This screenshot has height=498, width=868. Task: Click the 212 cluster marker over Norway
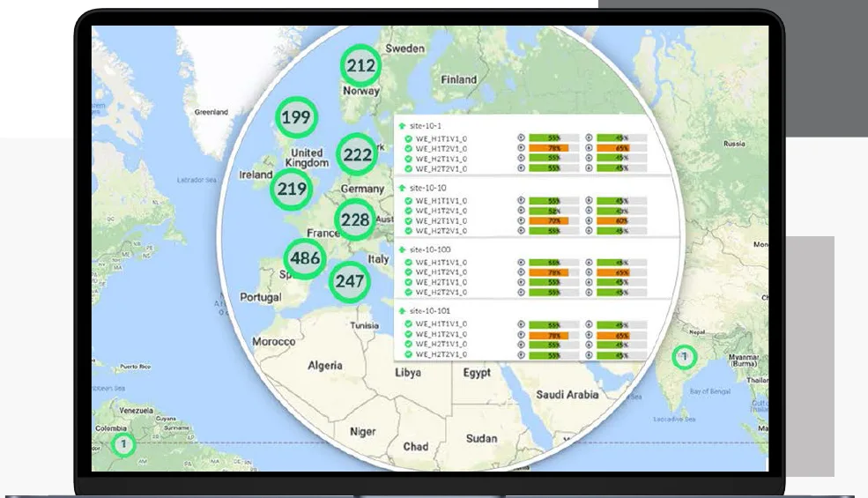point(361,66)
